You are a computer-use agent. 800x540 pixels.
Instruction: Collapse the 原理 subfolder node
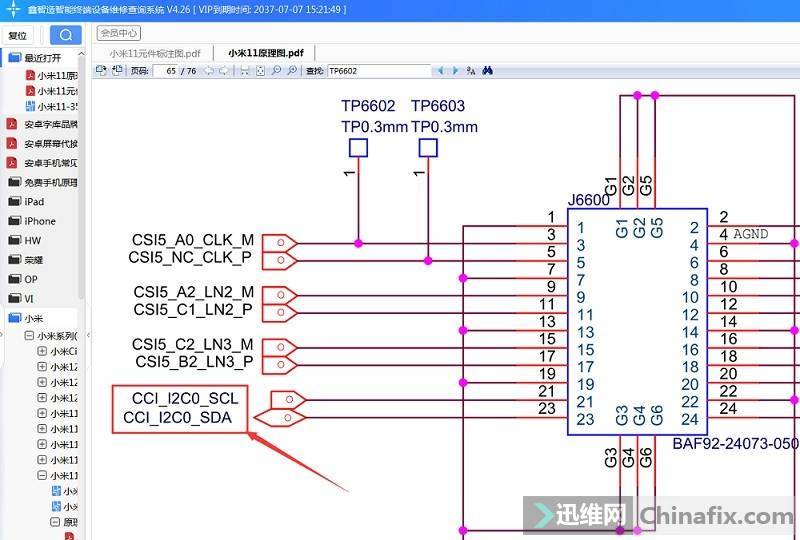55,522
